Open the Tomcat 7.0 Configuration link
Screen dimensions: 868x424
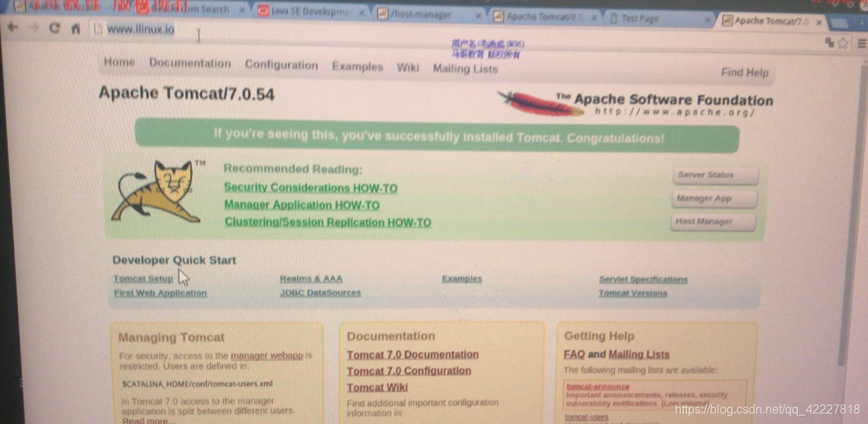[x=408, y=370]
